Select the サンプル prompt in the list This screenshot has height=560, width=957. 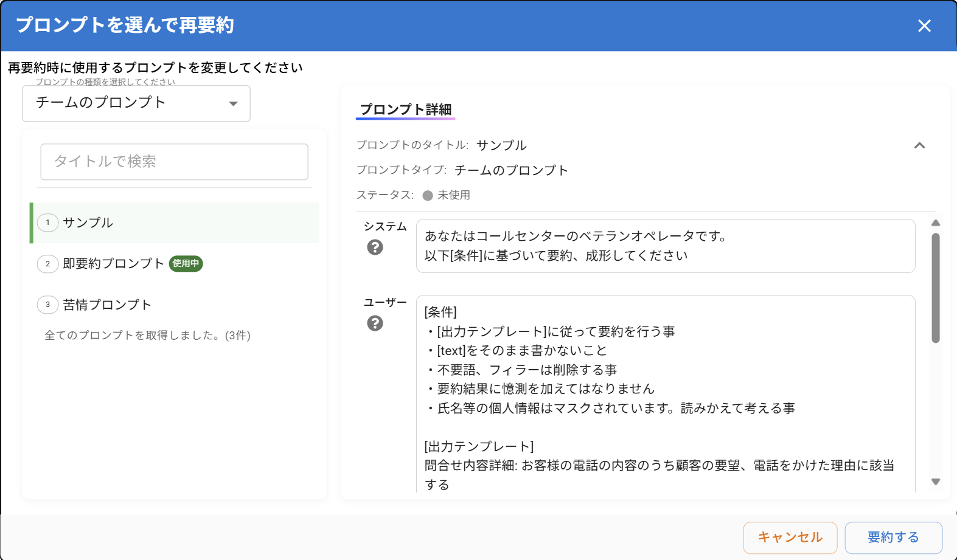[88, 223]
